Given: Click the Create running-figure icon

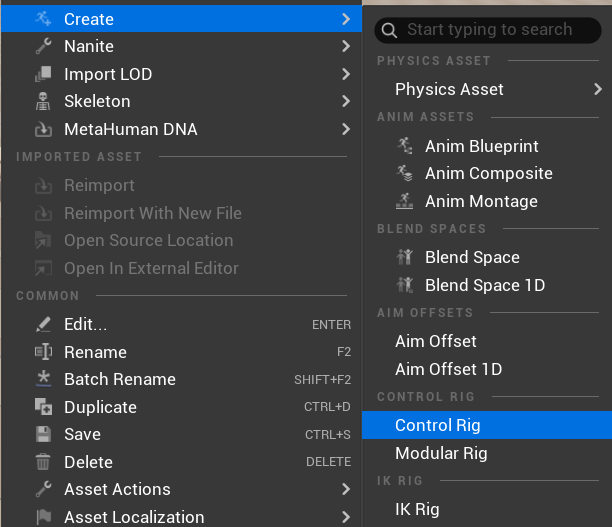Looking at the screenshot, I should [x=43, y=19].
